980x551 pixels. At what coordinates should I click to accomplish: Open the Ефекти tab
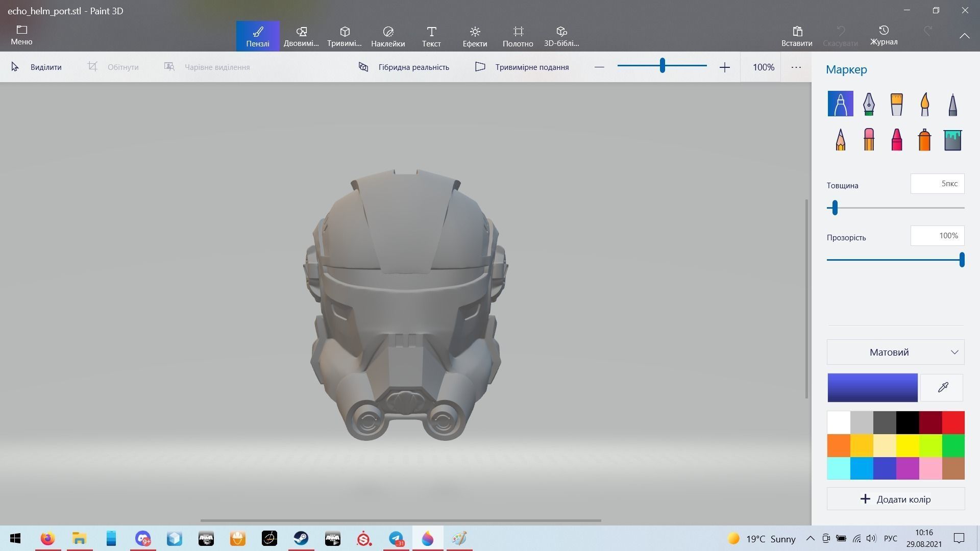click(x=475, y=36)
